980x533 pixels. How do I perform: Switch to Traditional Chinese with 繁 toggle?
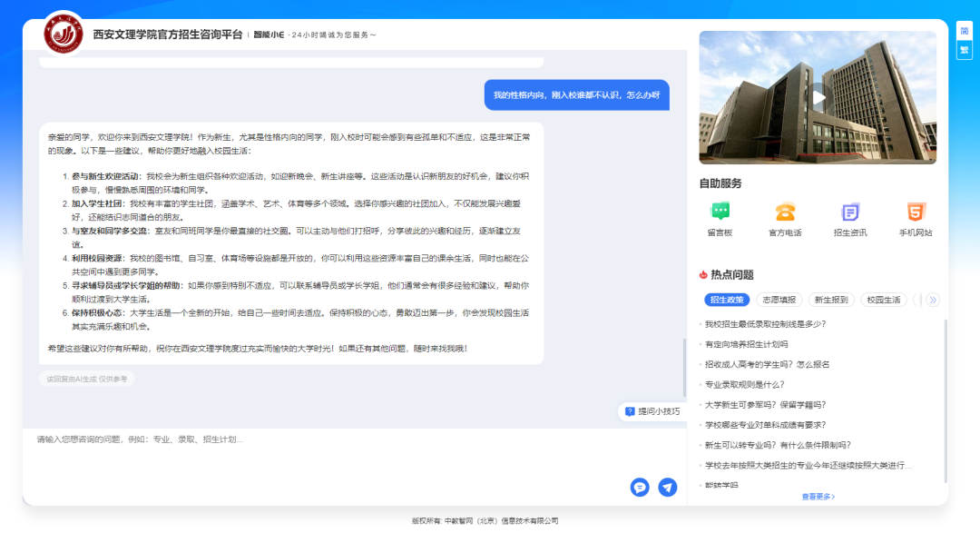pos(964,50)
